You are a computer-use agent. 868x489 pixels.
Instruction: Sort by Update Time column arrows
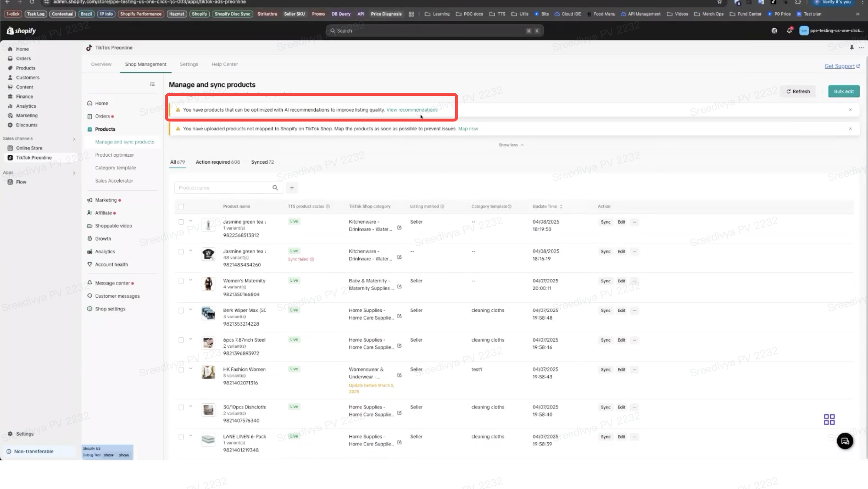tap(561, 206)
